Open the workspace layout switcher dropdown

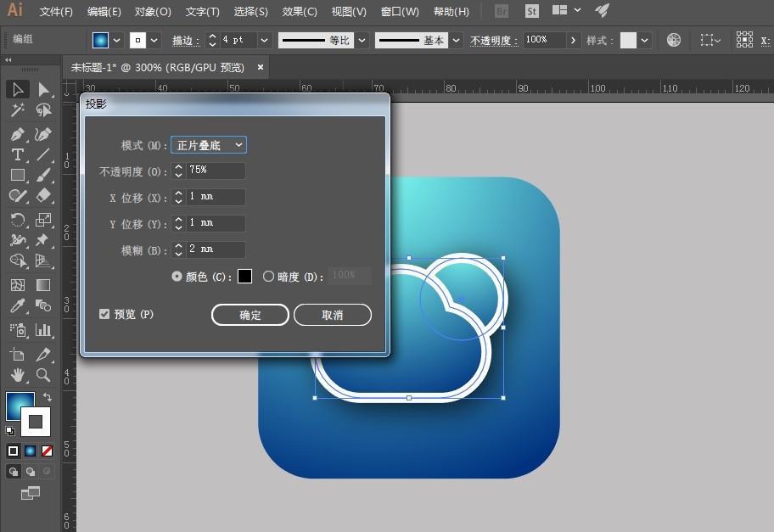[x=566, y=10]
